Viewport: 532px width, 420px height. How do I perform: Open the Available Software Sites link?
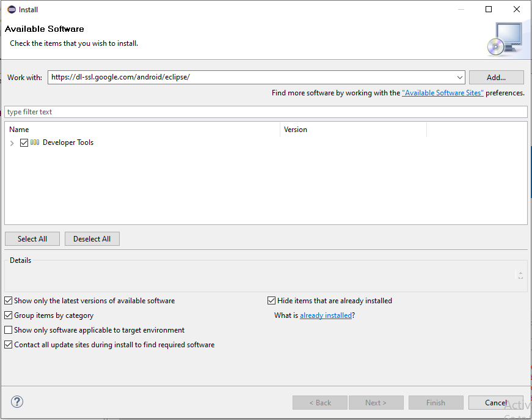442,93
